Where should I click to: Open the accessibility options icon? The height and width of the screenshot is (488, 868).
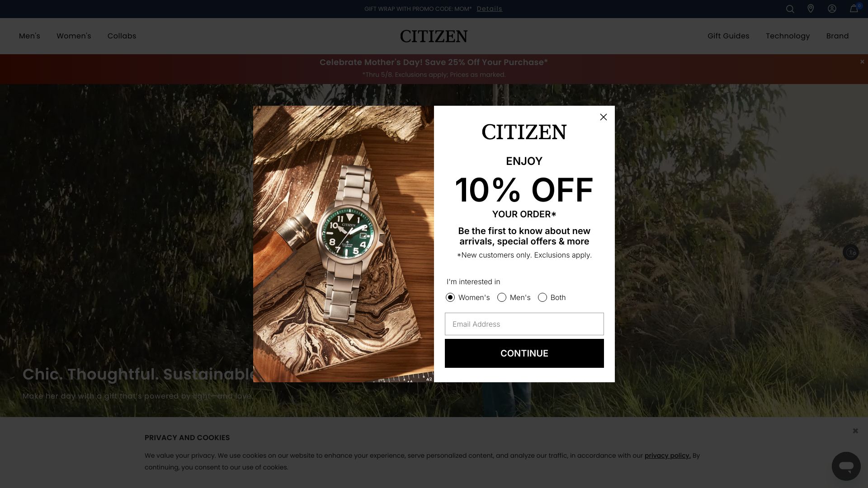[850, 252]
